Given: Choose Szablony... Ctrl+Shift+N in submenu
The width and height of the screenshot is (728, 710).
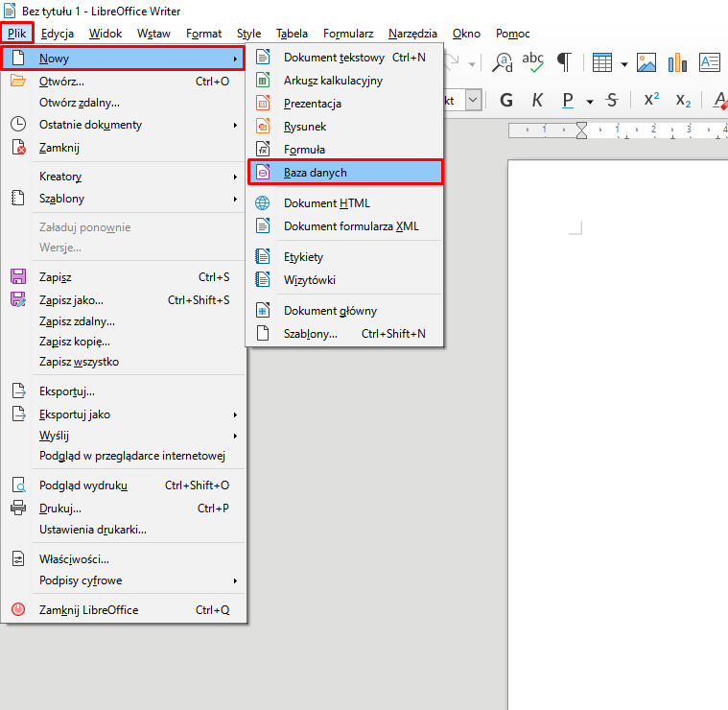Looking at the screenshot, I should tap(344, 333).
